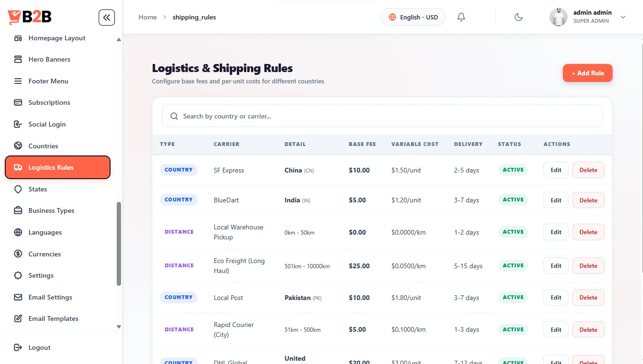Viewport: 643px width, 364px height.
Task: Click the Settings gear icon
Action: click(x=18, y=275)
